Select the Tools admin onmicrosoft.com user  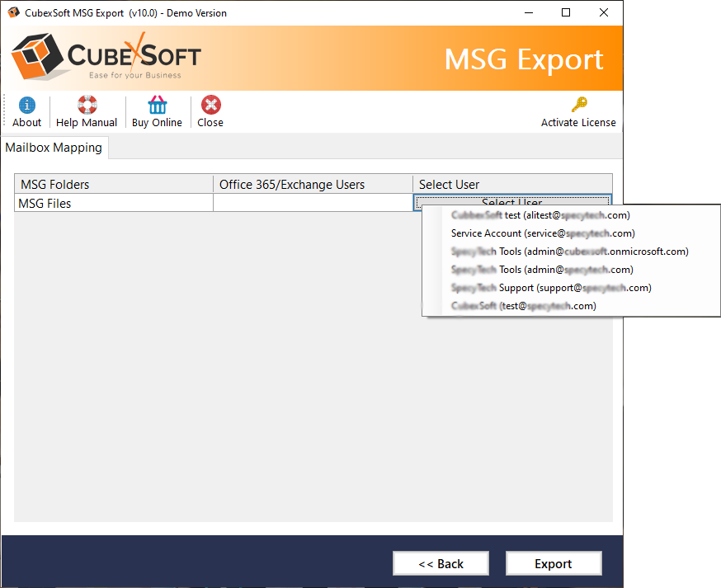(x=570, y=252)
